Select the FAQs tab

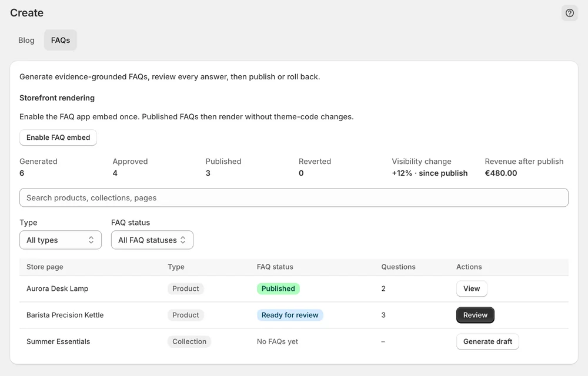[61, 40]
